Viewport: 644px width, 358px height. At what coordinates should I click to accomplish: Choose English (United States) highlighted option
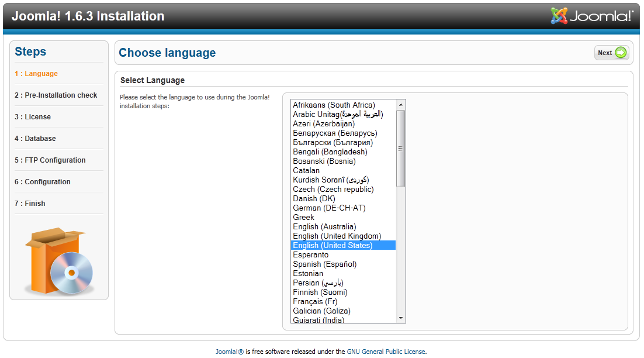[333, 246]
